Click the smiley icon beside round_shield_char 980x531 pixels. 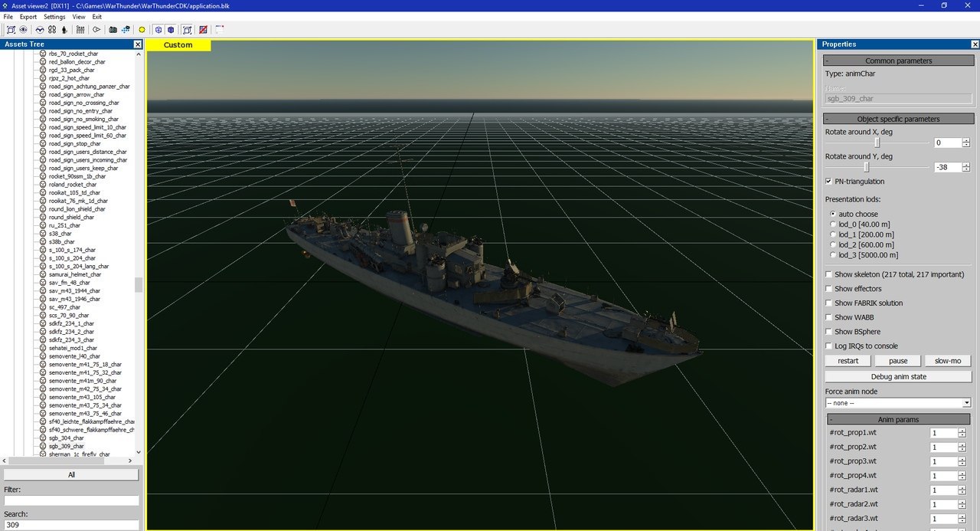pyautogui.click(x=43, y=217)
